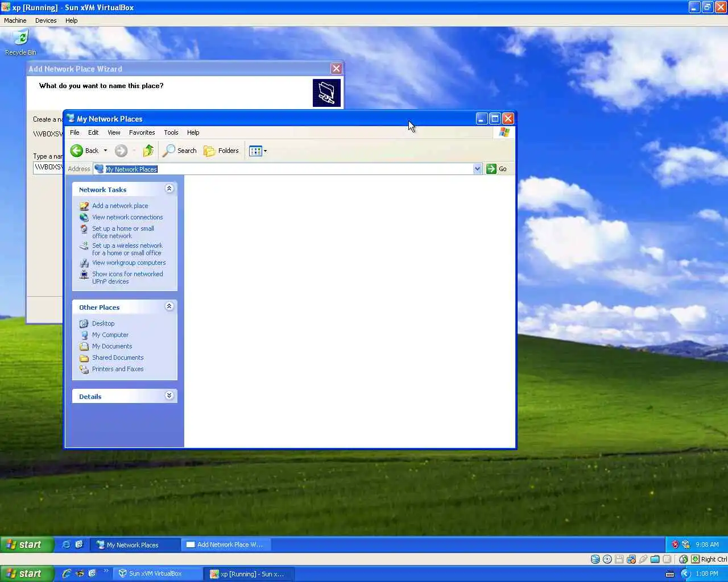Click the host tray left arrow to show hidden icons

[685, 574]
